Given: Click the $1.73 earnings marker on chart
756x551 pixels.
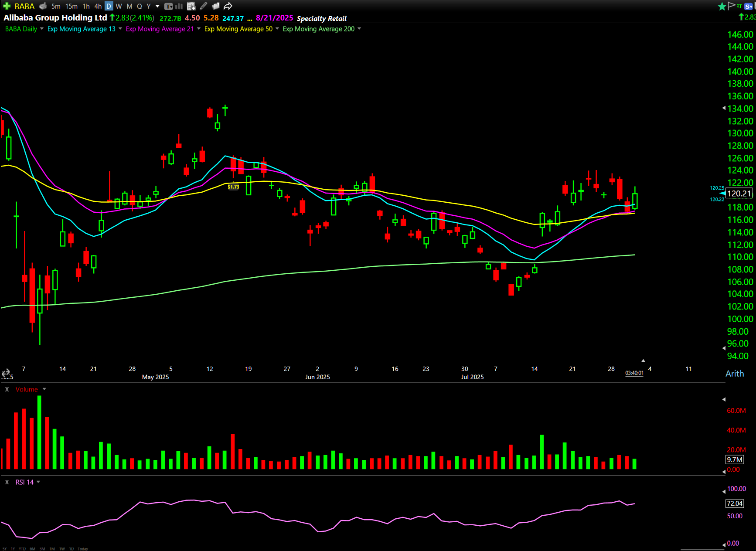Looking at the screenshot, I should click(234, 187).
